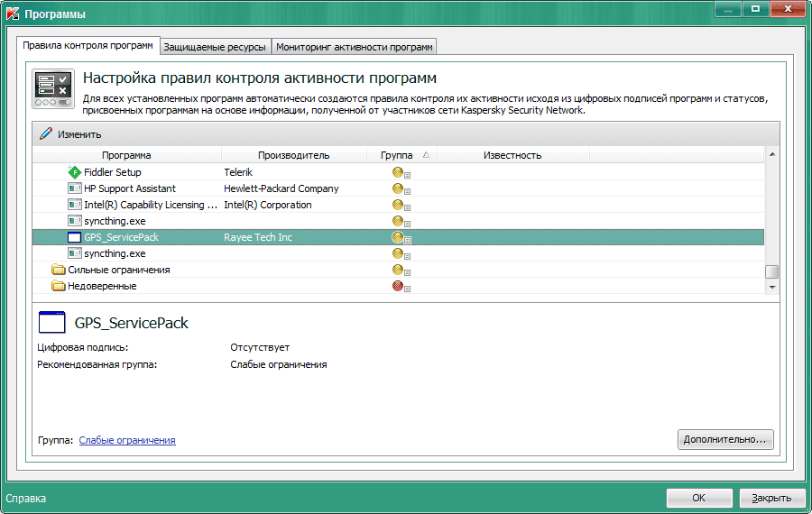
Task: Open group dropdown for selected GPS_ServicePack row
Action: (x=408, y=239)
